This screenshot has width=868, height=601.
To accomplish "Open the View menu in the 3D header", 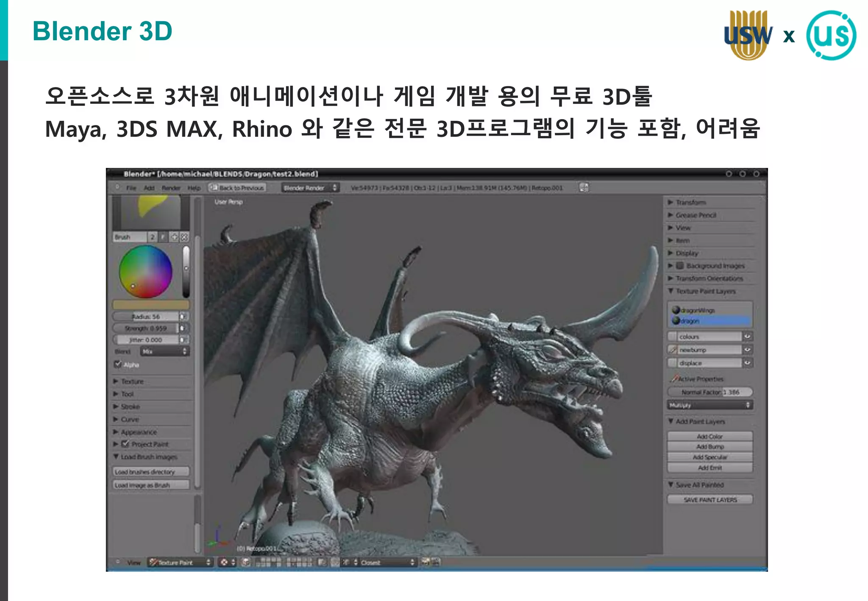I will 134,562.
